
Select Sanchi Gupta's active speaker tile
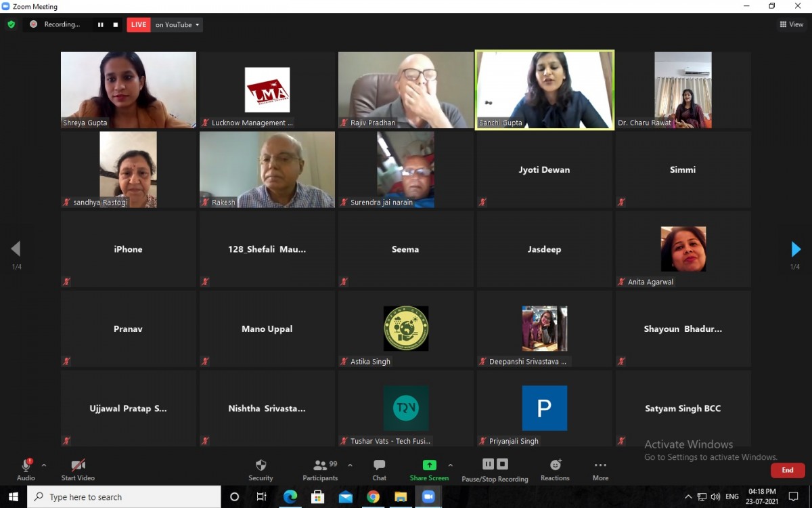click(x=545, y=90)
